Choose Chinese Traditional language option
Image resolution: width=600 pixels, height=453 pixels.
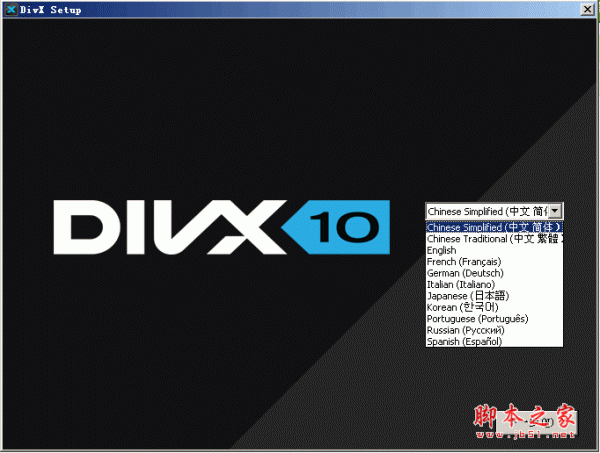click(494, 239)
